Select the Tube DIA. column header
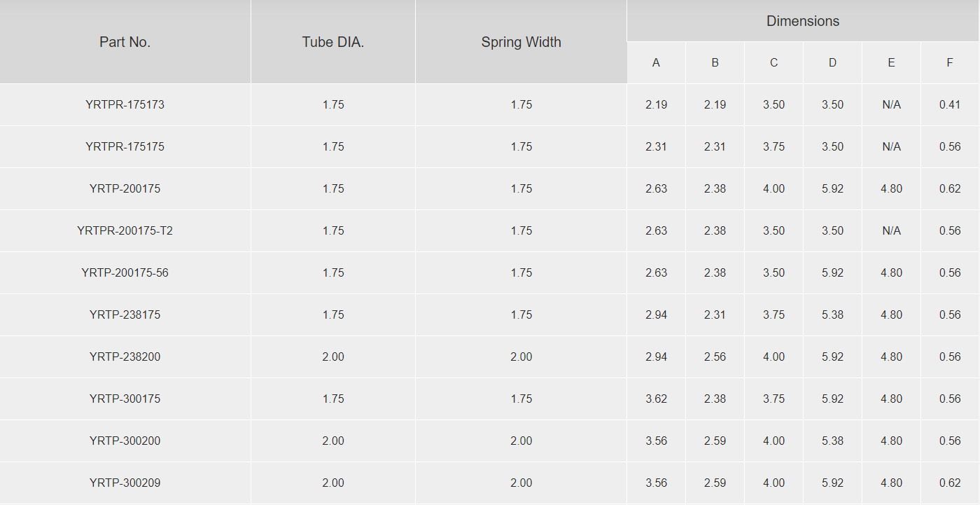This screenshot has width=980, height=505. [x=333, y=42]
